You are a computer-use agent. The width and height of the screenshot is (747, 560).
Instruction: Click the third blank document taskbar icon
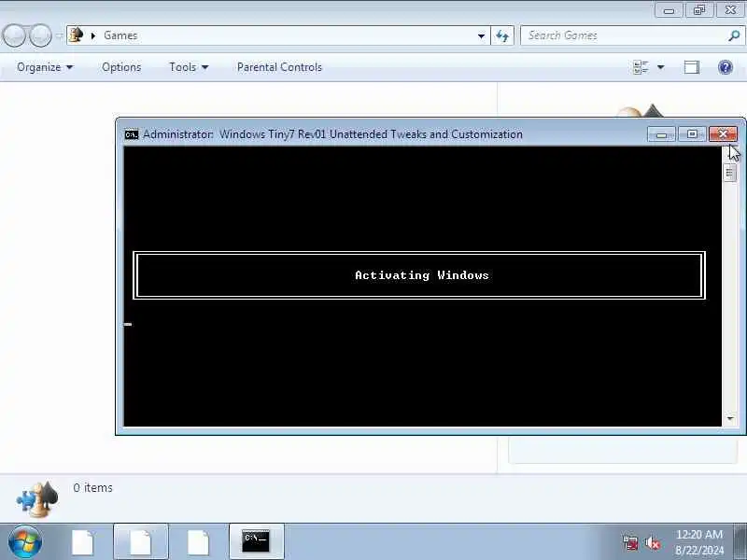tap(198, 542)
